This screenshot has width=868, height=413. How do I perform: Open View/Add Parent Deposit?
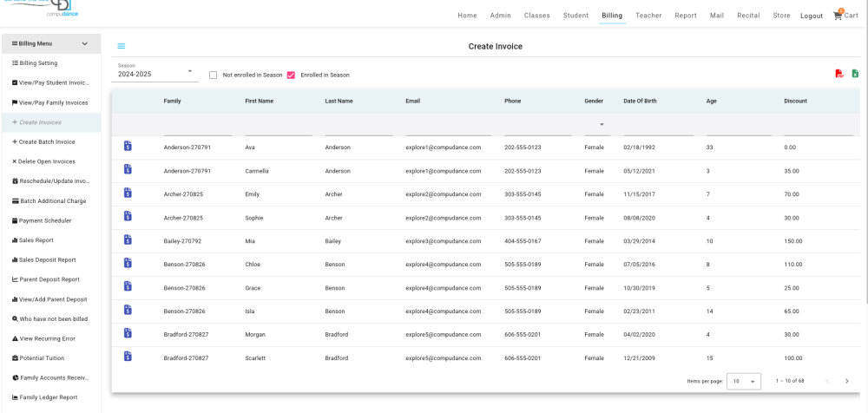coord(51,299)
